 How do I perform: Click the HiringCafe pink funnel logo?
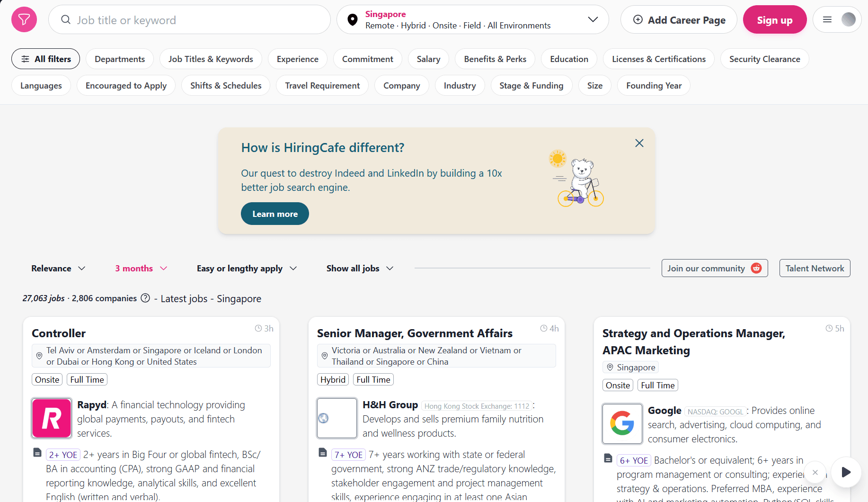pyautogui.click(x=24, y=19)
